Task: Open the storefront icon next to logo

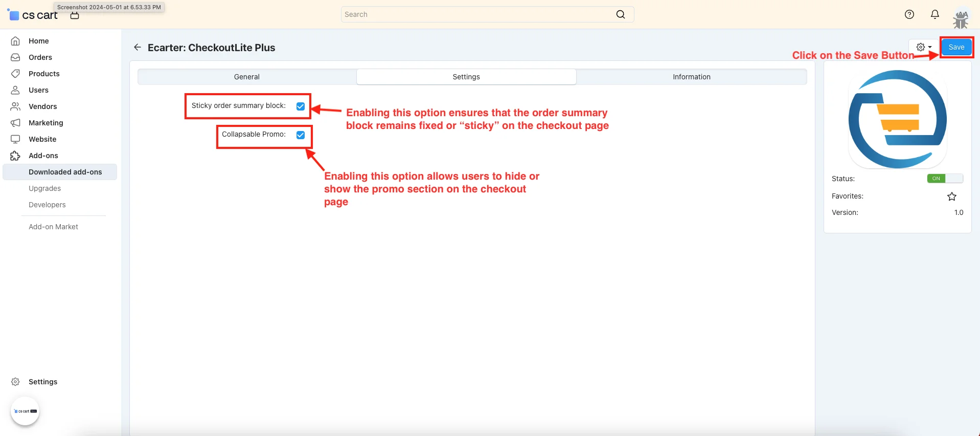Action: point(75,16)
